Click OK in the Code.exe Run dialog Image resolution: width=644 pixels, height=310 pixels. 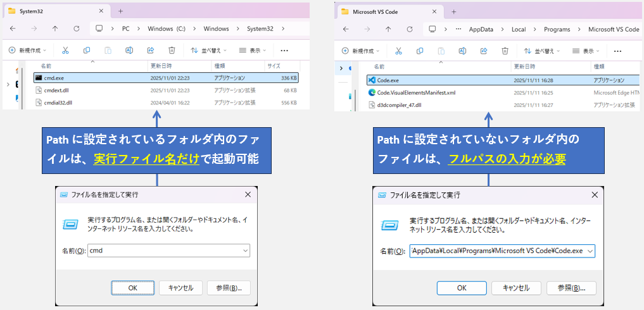(462, 288)
